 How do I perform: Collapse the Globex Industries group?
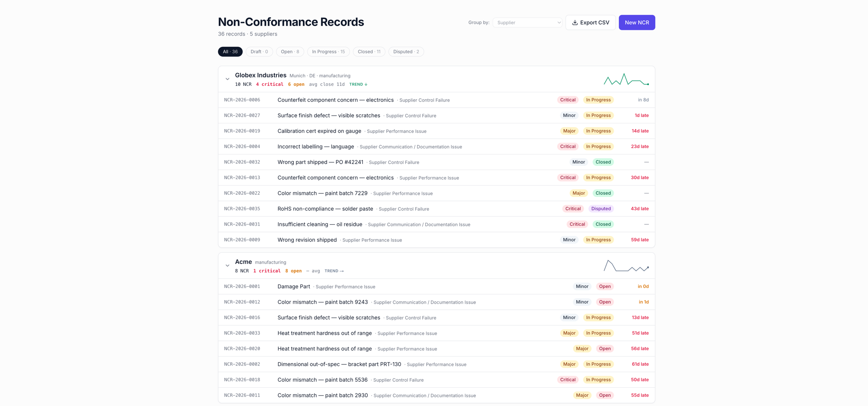(227, 79)
